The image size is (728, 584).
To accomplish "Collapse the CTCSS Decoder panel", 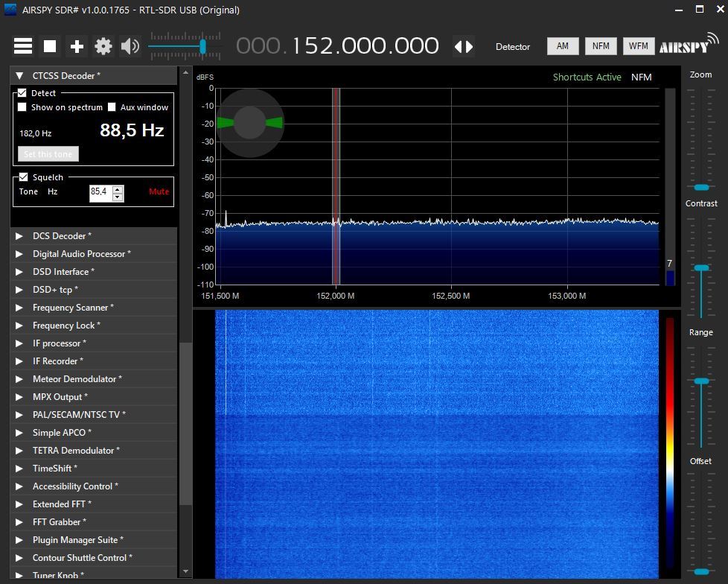I will click(x=19, y=75).
